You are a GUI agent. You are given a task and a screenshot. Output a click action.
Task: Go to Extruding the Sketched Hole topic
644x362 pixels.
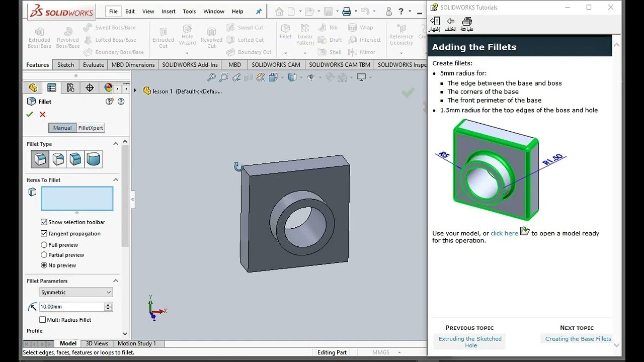[x=470, y=342]
